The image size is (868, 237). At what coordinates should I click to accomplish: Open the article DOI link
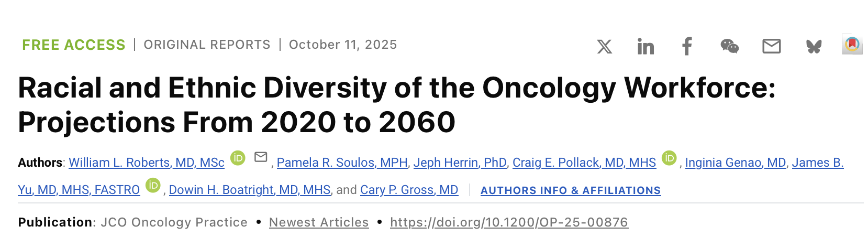pyautogui.click(x=509, y=222)
